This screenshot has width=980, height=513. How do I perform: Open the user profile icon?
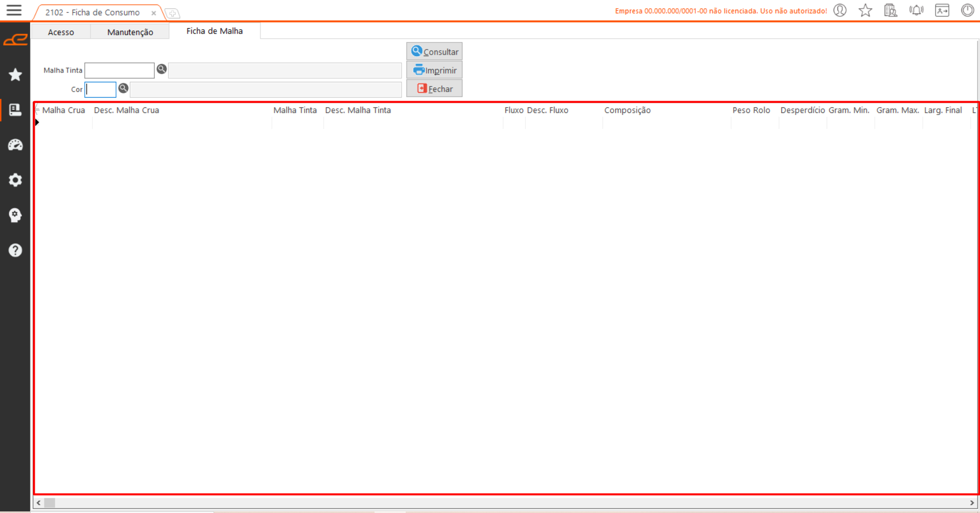coord(839,11)
